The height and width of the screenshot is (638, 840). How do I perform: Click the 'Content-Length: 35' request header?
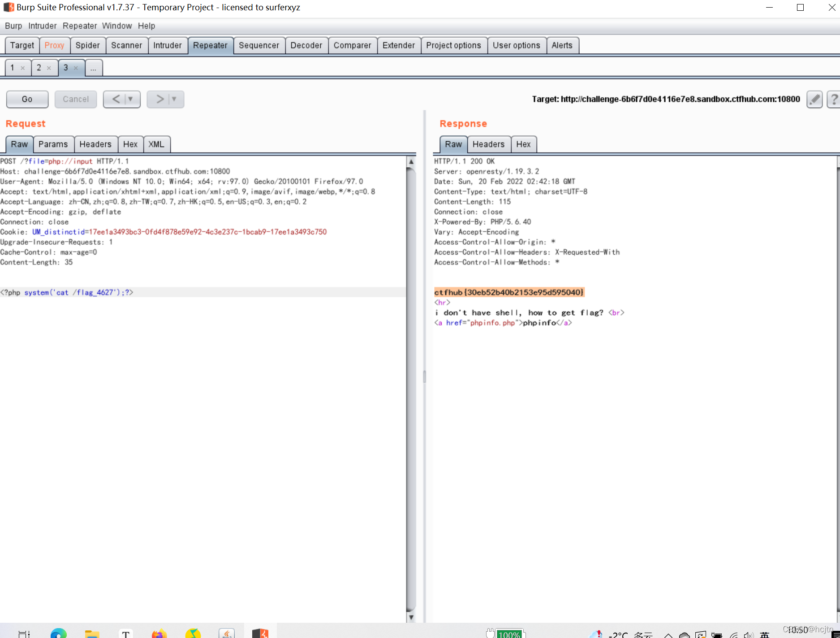pos(36,262)
